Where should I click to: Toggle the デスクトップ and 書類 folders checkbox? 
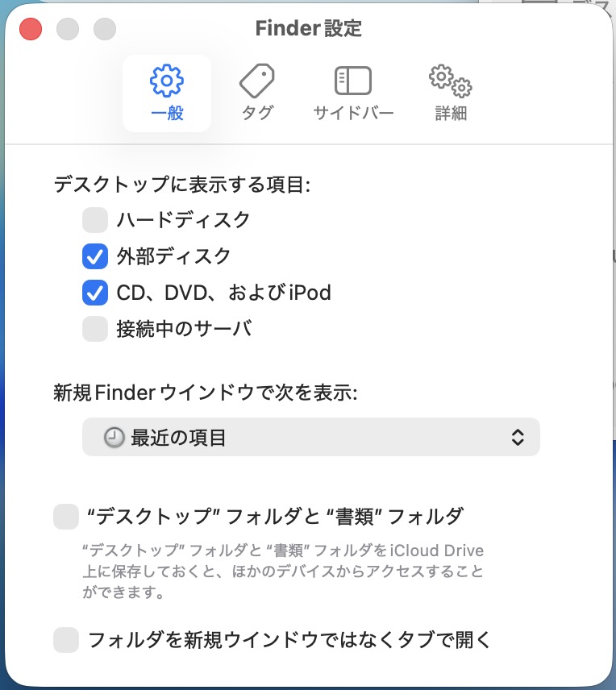pyautogui.click(x=66, y=517)
